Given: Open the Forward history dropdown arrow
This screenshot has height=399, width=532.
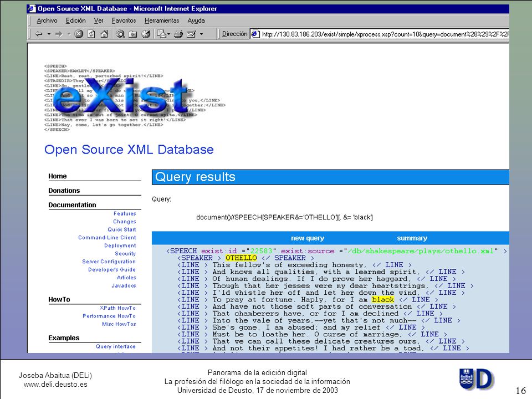Looking at the screenshot, I should point(69,34).
